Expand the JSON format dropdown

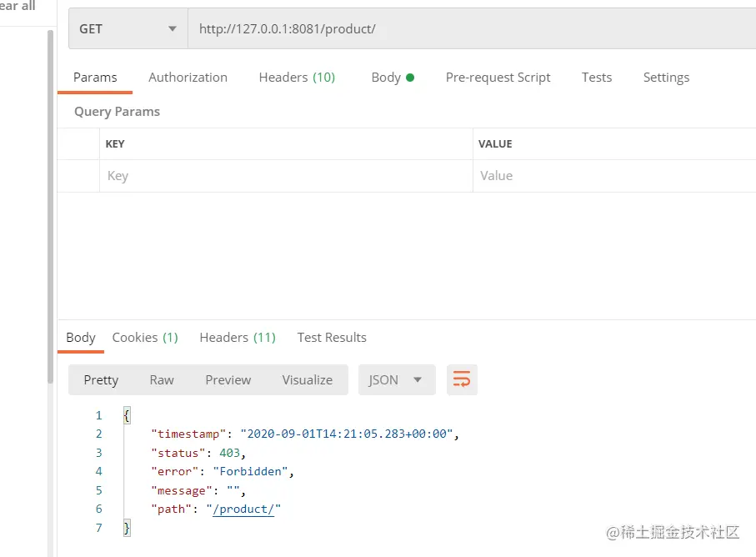pyautogui.click(x=396, y=380)
